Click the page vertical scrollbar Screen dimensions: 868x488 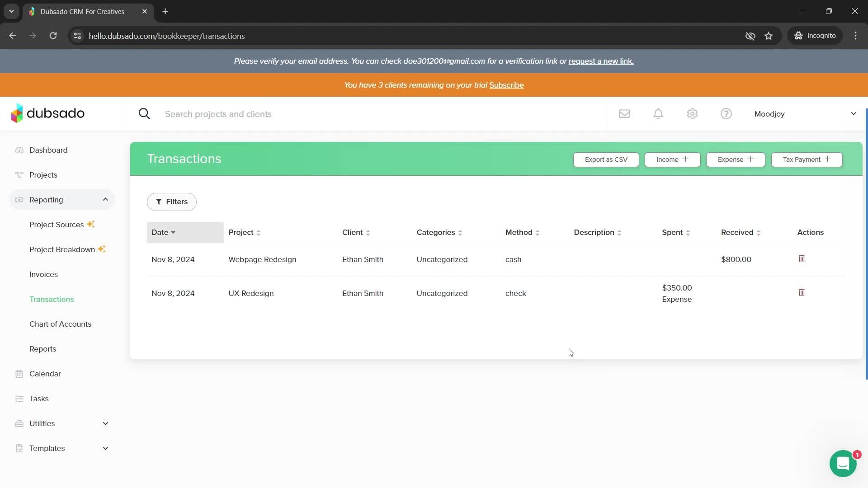(x=866, y=244)
